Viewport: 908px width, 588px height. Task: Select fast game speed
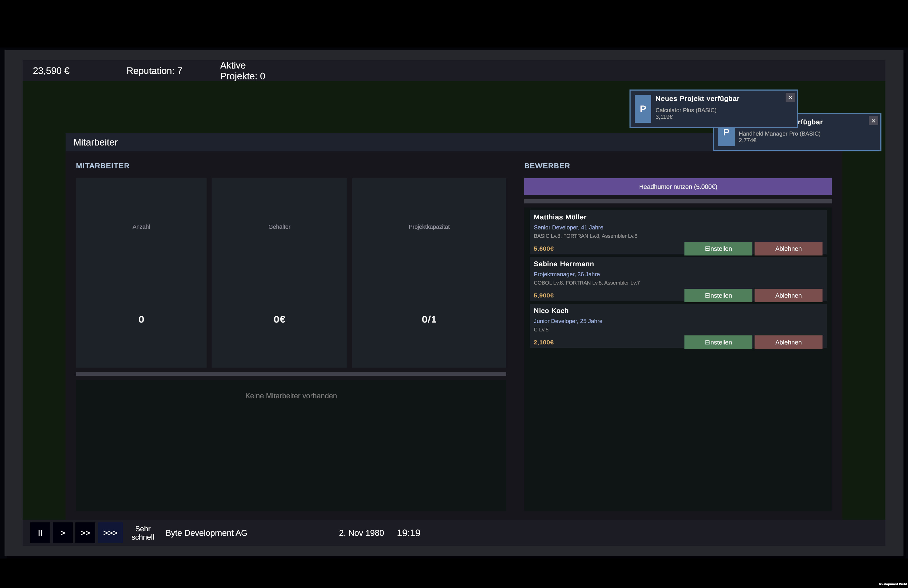point(85,533)
